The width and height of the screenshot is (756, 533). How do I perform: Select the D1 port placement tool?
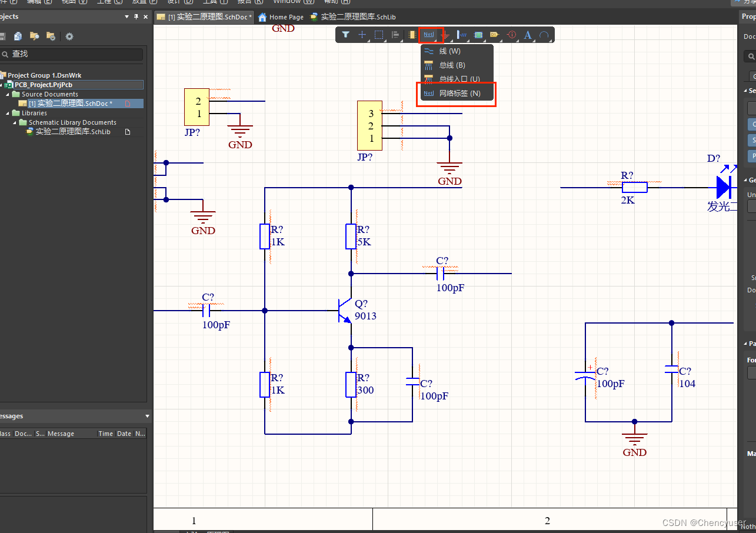[494, 35]
